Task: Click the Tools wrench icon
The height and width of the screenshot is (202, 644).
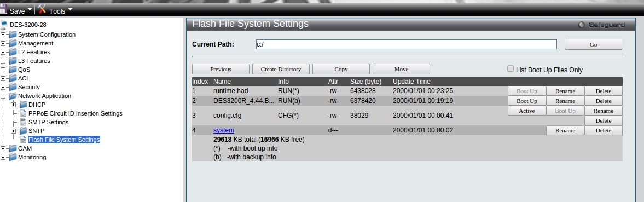Action: 42,9
